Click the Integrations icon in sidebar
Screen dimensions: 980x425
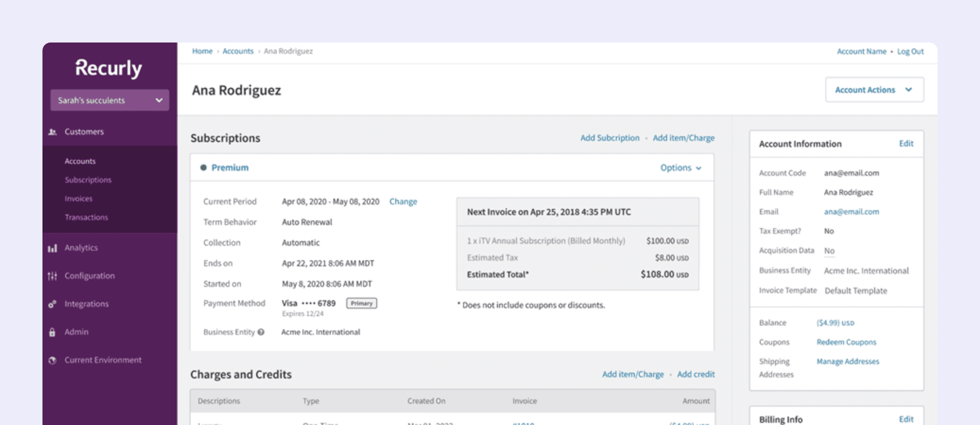point(52,304)
